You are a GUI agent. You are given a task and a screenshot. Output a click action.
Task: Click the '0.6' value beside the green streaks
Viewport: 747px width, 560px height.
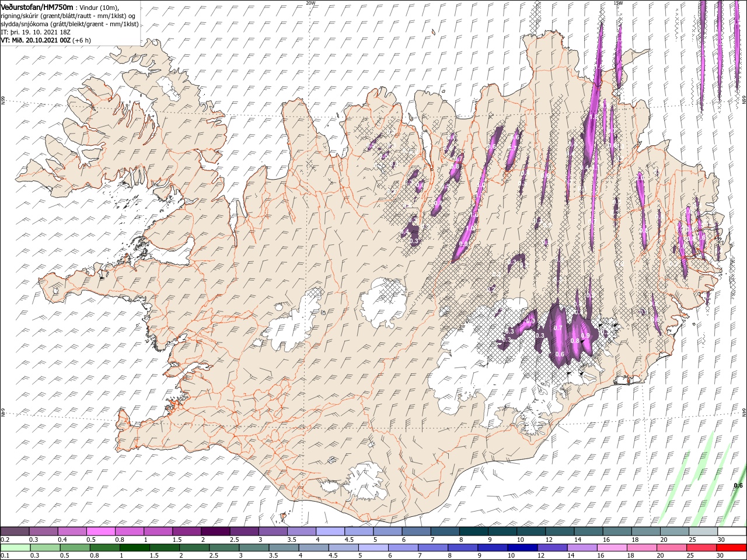click(738, 485)
